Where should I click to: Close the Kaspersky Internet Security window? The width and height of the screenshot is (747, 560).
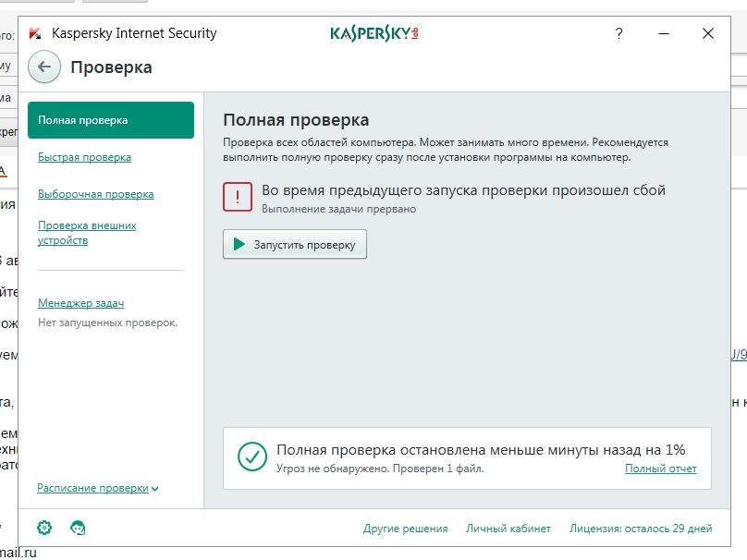(708, 33)
